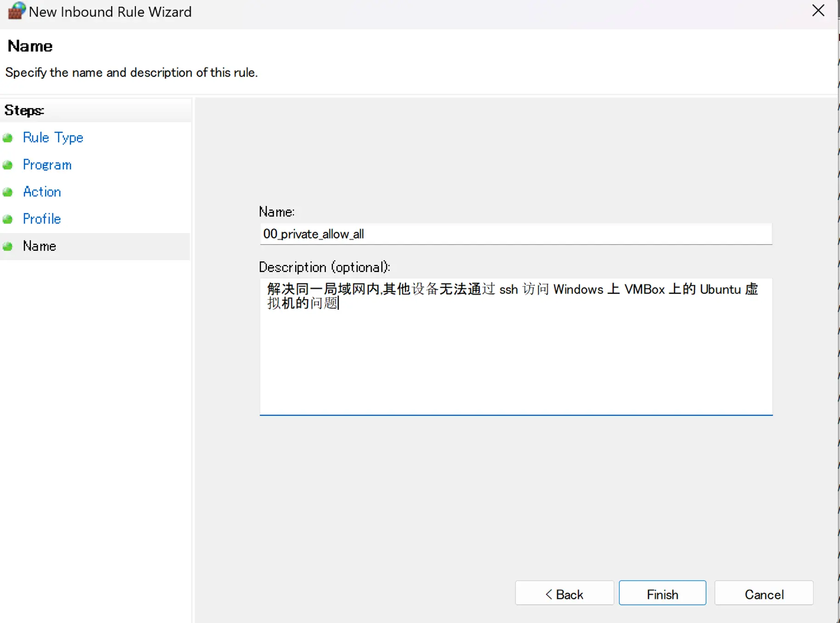Go to the Action step
Viewport: 840px width, 623px height.
[42, 192]
